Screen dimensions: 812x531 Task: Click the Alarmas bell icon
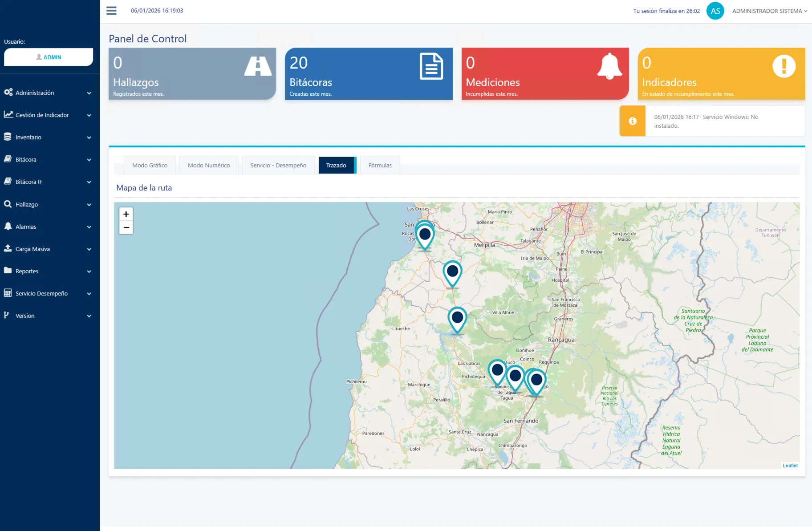[8, 226]
